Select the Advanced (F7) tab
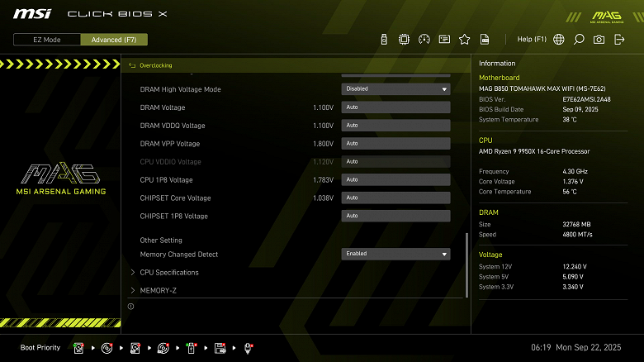 point(114,40)
